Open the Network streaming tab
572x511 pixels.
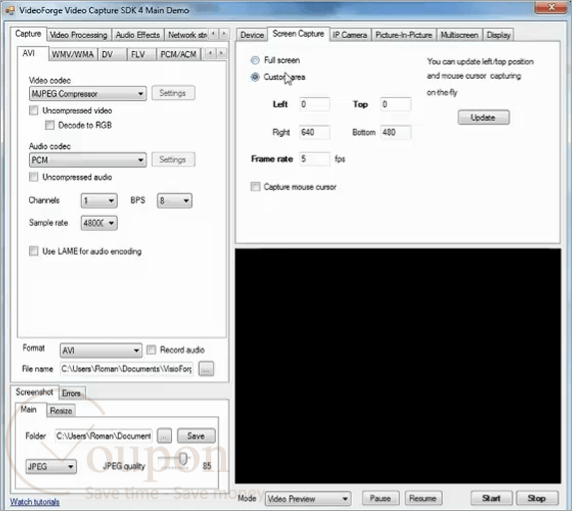coord(187,35)
